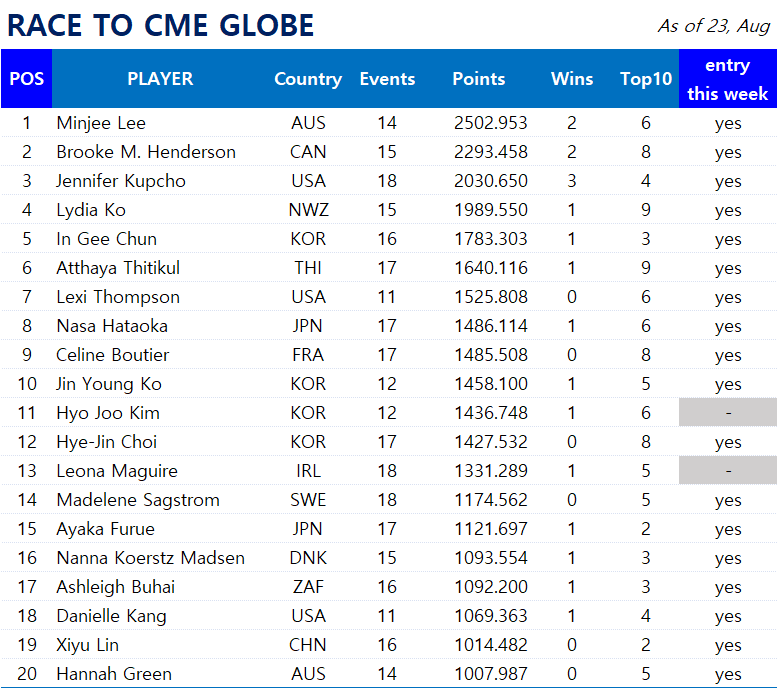Click Xiyu Lin's name
Image resolution: width=777 pixels, height=693 pixels.
click(88, 645)
